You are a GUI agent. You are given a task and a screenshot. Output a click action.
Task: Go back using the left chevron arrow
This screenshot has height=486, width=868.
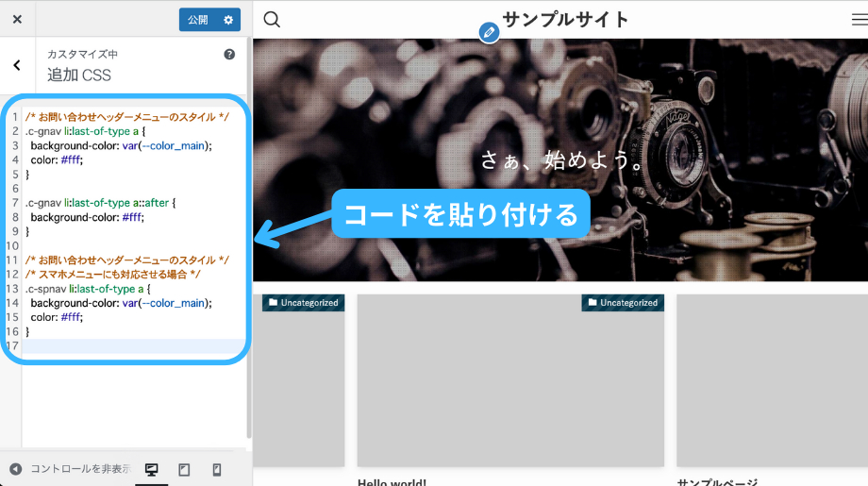pos(17,65)
